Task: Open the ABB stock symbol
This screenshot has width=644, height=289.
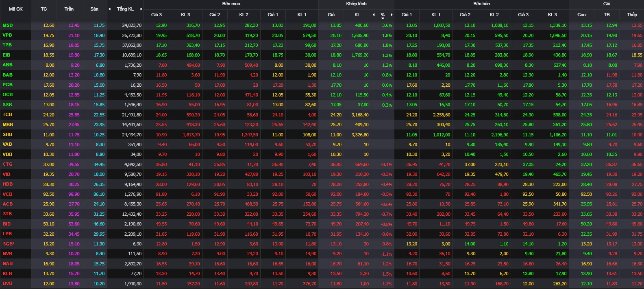Action: [x=7, y=65]
